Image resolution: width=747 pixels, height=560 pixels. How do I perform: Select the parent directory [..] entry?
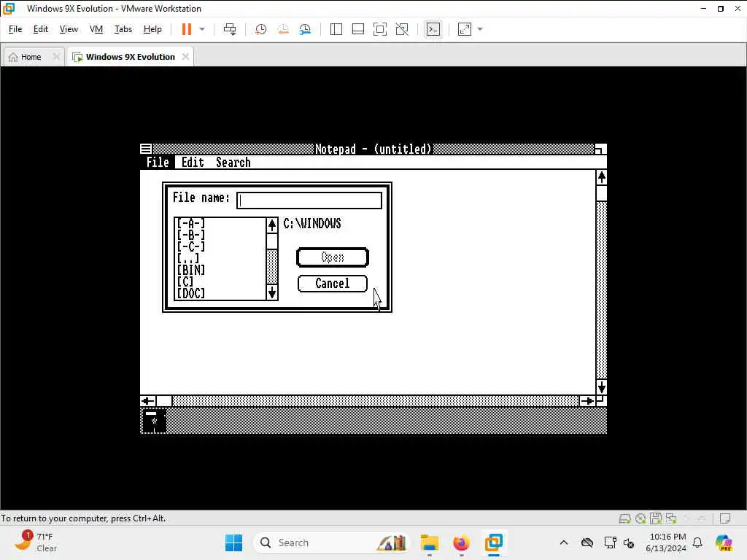187,258
